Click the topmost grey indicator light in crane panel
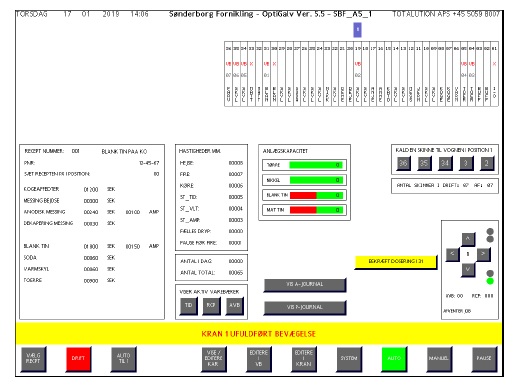Image resolution: width=514 pixels, height=386 pixels. tap(490, 231)
